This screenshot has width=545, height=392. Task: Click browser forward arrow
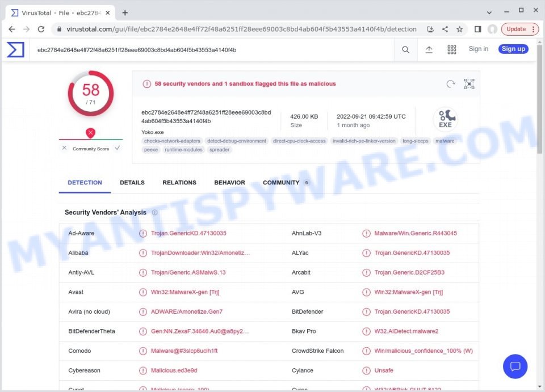pos(27,29)
